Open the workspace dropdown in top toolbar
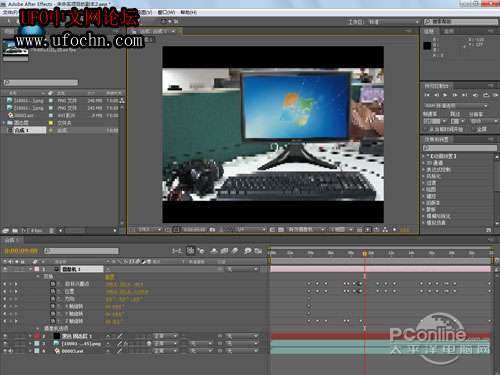 tap(394, 22)
